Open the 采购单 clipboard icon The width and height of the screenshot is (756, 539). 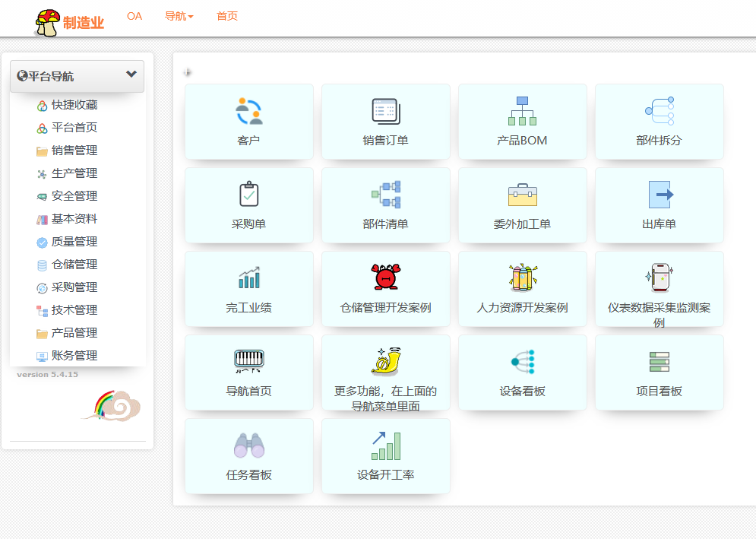tap(248, 195)
